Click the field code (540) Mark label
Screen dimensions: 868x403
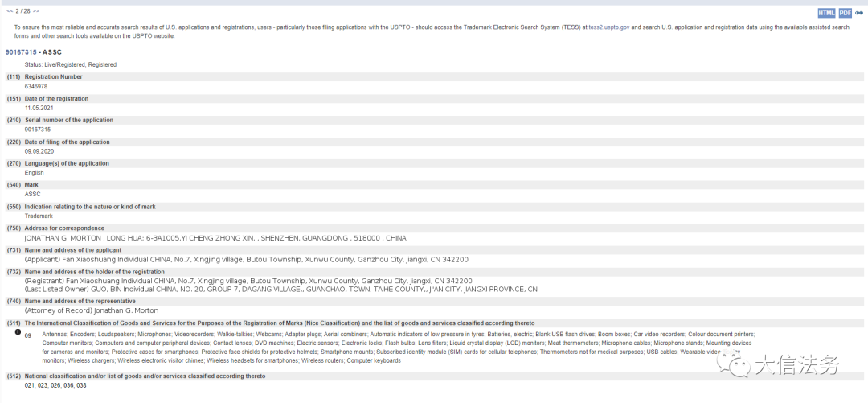tap(23, 185)
